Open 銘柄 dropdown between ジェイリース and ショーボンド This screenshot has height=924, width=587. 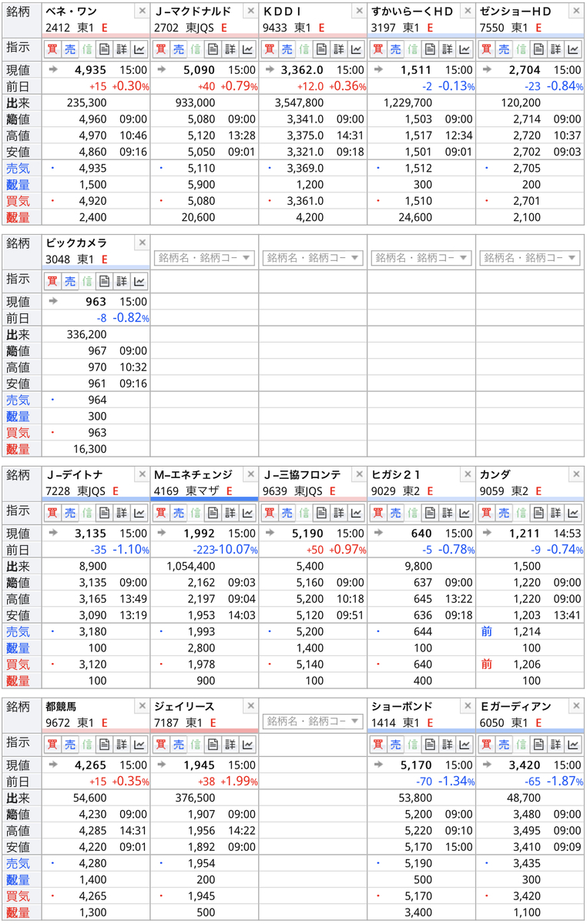click(x=313, y=721)
